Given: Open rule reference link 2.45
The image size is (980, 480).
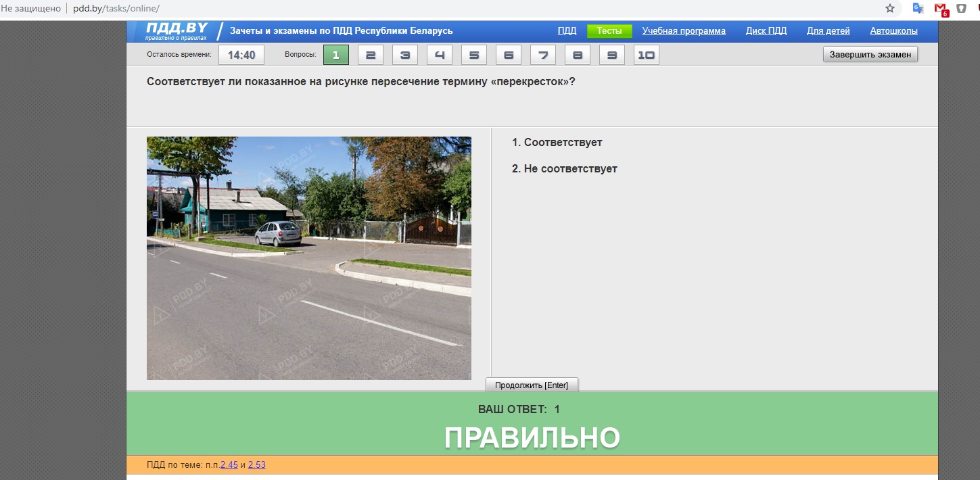Looking at the screenshot, I should (229, 465).
